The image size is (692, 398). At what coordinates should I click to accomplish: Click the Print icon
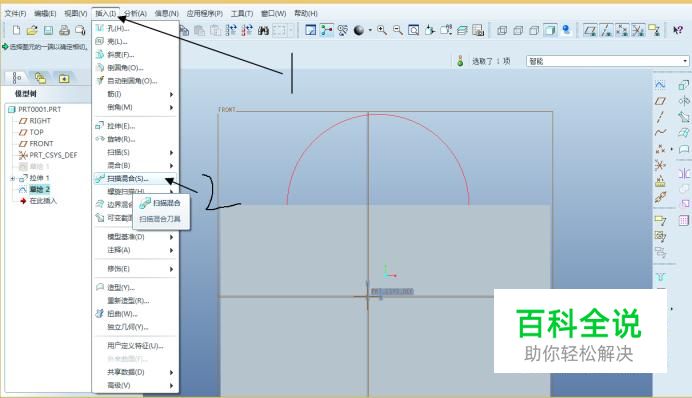click(x=64, y=30)
